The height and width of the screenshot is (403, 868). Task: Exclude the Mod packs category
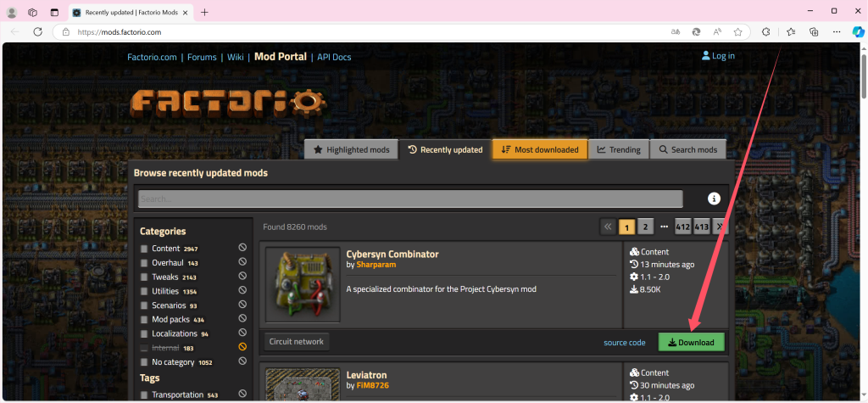click(242, 319)
